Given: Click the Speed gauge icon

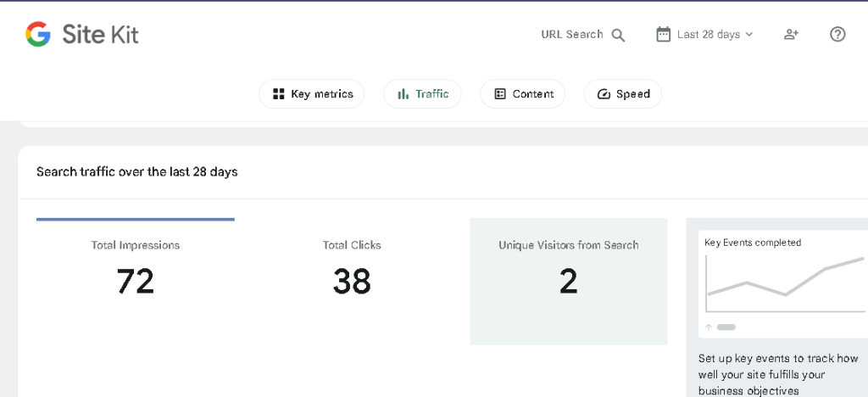Looking at the screenshot, I should click(604, 94).
